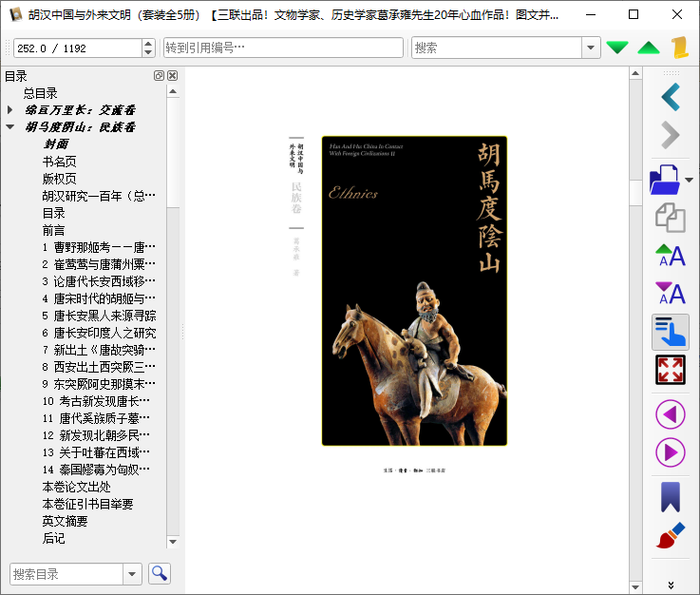Open chapter 2 崔莺莺与唐蒲州粟
700x595 pixels.
click(99, 264)
